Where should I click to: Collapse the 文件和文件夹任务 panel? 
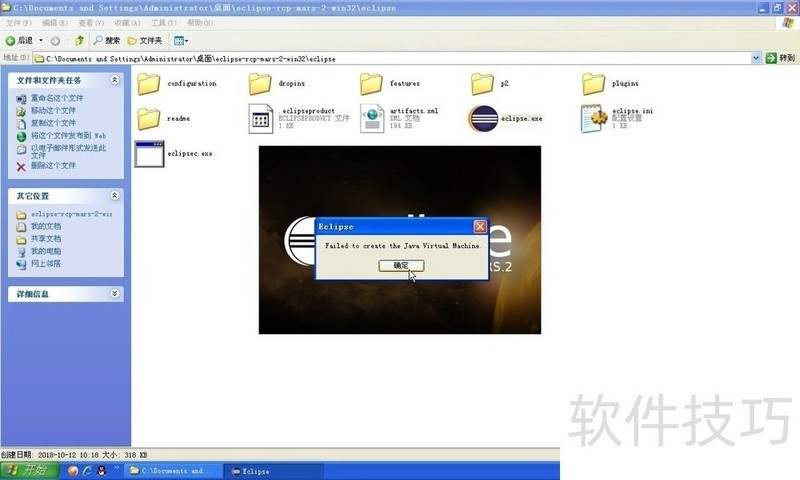[115, 80]
